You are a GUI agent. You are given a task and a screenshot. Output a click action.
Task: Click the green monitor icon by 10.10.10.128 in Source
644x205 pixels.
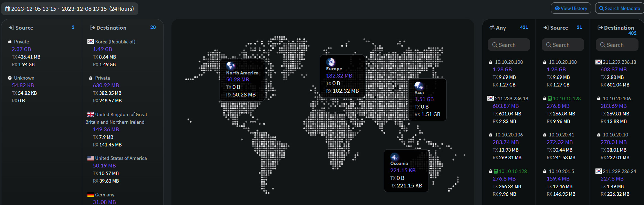point(550,99)
